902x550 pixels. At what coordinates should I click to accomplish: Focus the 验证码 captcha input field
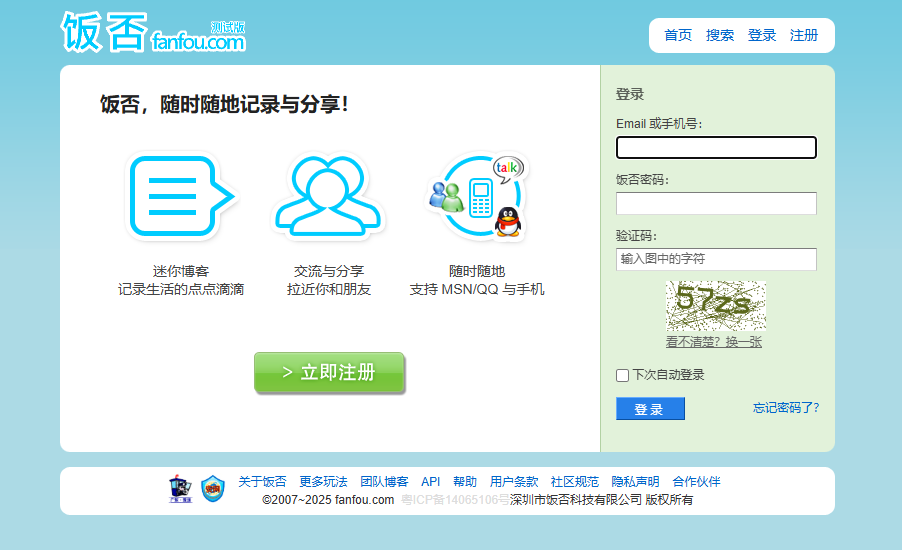(716, 259)
